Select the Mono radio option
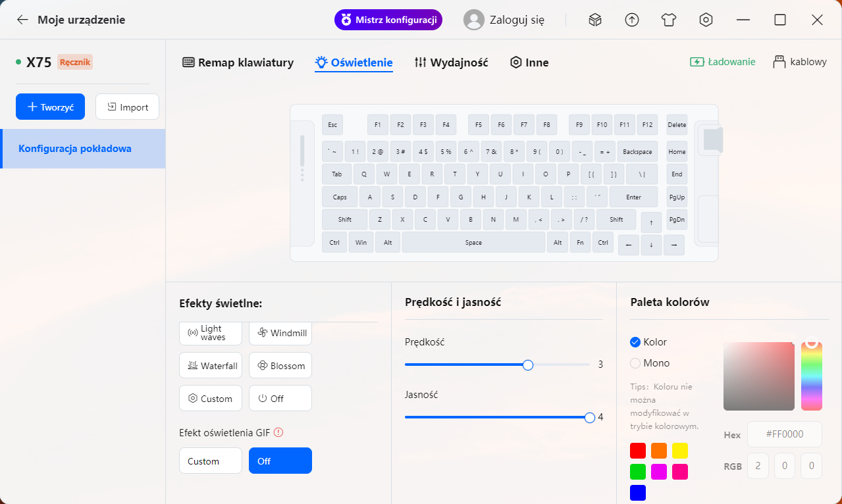 [635, 363]
